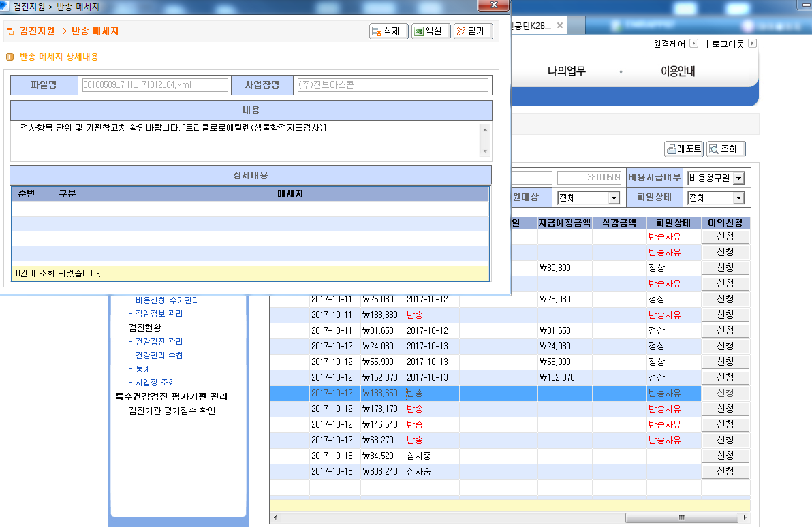
Task: Open the 이용안내 menu
Action: [x=677, y=71]
